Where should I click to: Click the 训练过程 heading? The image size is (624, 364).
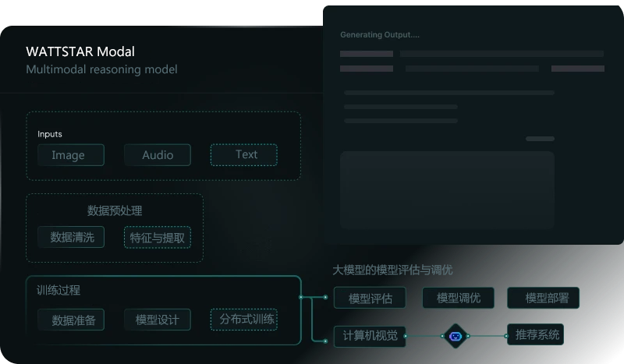pyautogui.click(x=58, y=290)
